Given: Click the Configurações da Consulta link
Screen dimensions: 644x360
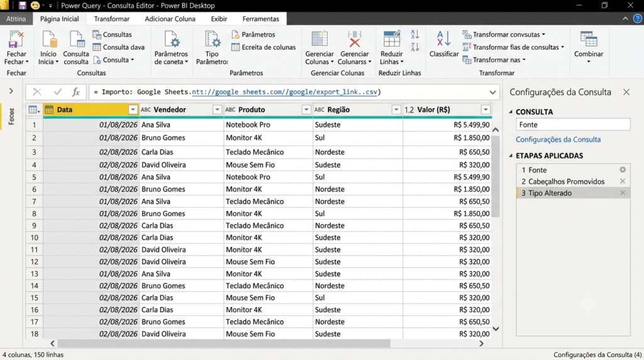Looking at the screenshot, I should click(558, 140).
